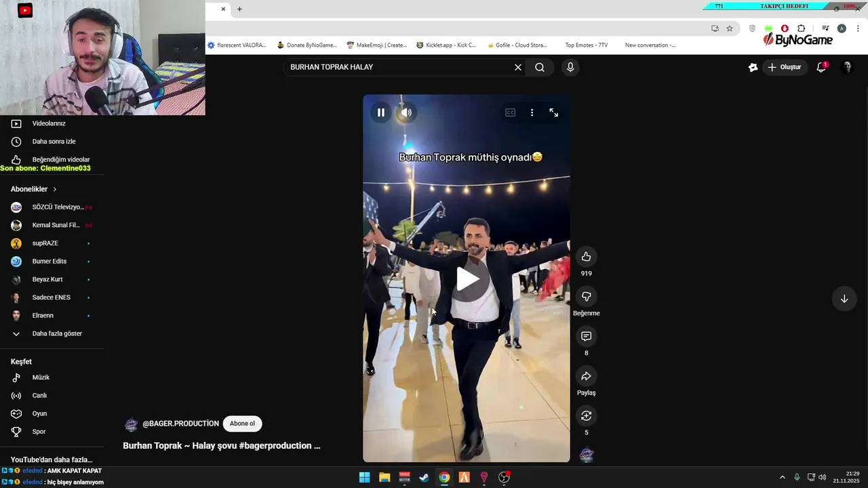Run search with the magnifier icon

coord(540,67)
